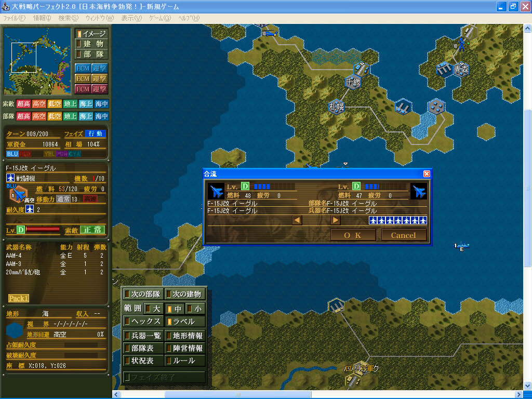Open the 状況表 table

tap(143, 361)
